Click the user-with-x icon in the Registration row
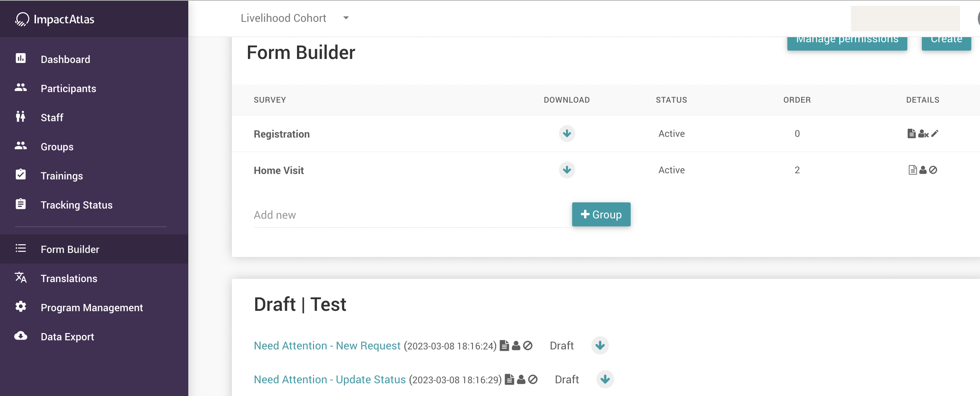Screen dimensions: 980x396 point(923,134)
